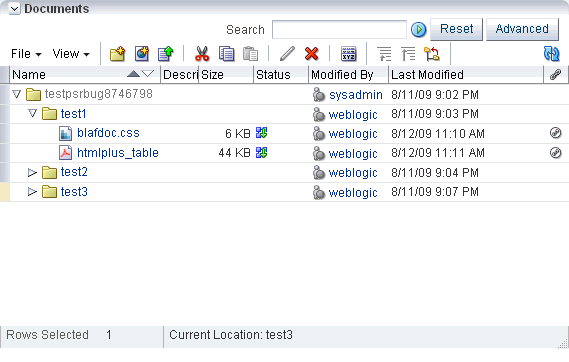Open the htmlplus_table file link
Image resolution: width=569 pixels, height=362 pixels.
tap(118, 153)
